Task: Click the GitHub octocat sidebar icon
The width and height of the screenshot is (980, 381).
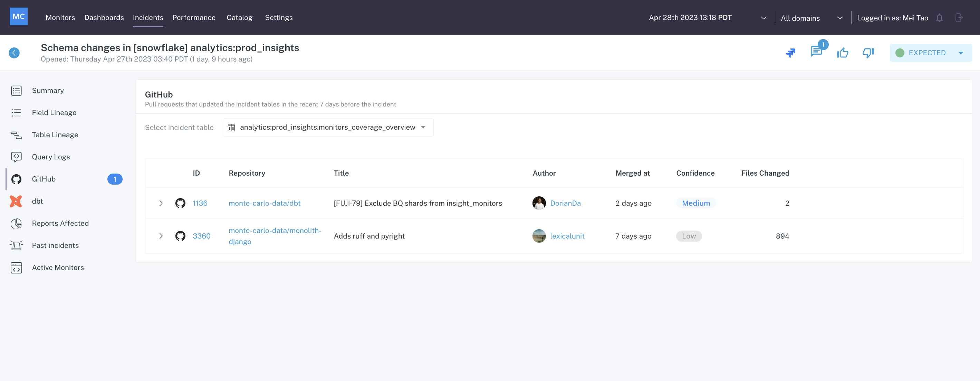Action: tap(16, 179)
